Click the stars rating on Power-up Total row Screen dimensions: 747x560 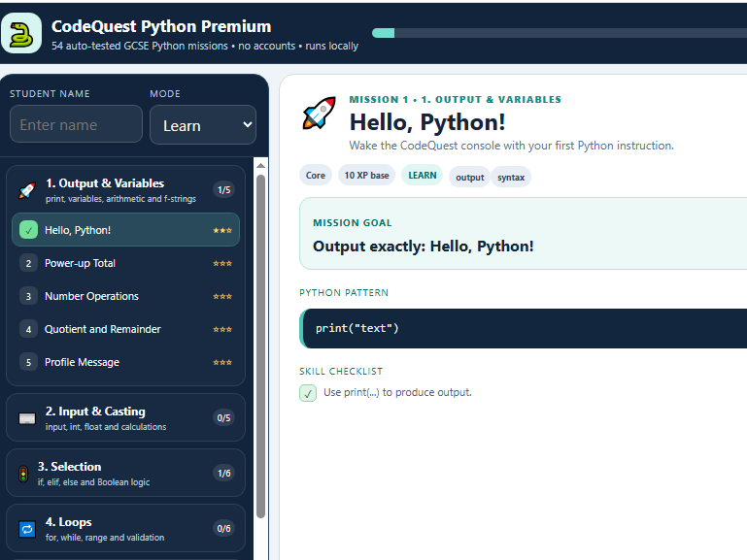[222, 263]
